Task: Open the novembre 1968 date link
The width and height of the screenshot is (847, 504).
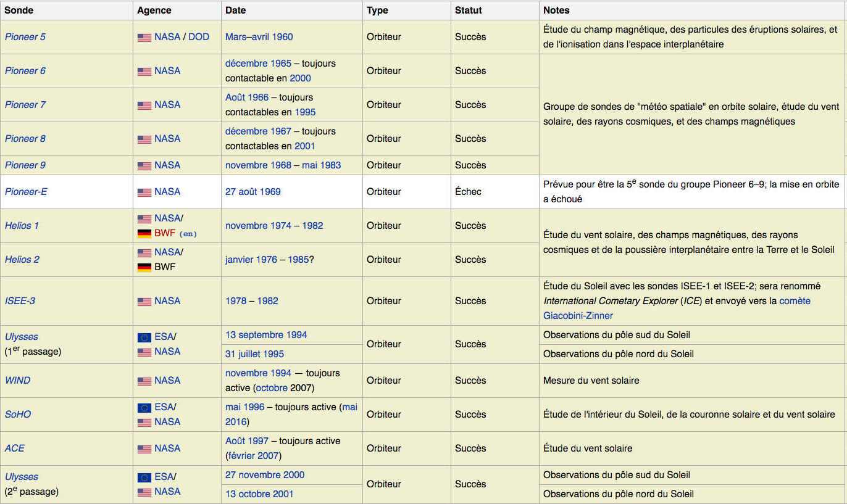Action: pyautogui.click(x=259, y=165)
